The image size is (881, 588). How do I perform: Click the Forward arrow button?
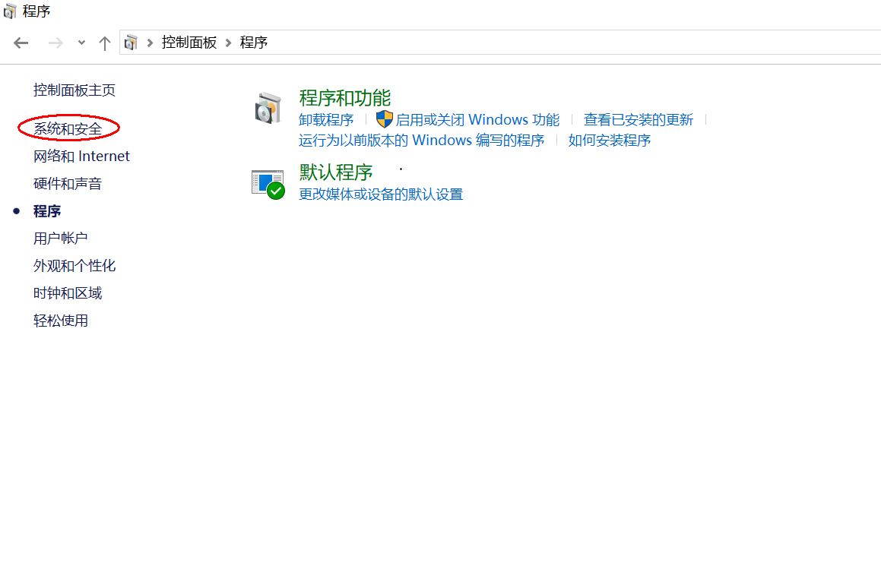(x=55, y=43)
